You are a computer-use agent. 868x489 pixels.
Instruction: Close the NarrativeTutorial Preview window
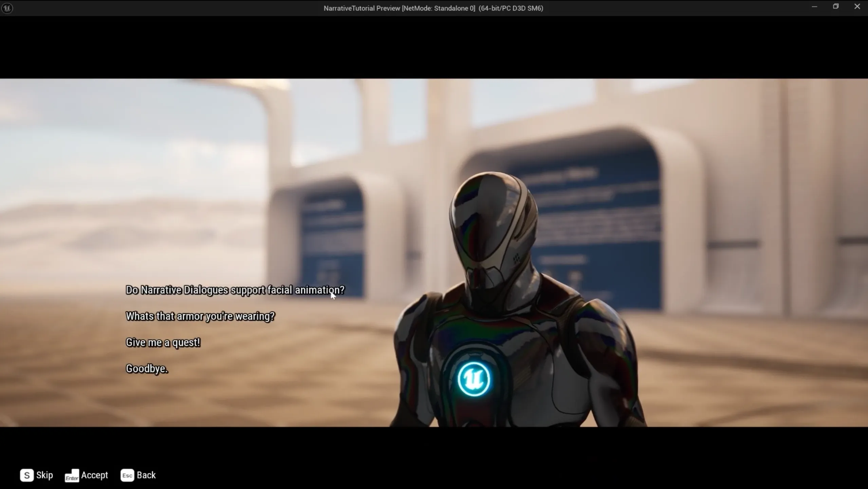click(x=857, y=7)
